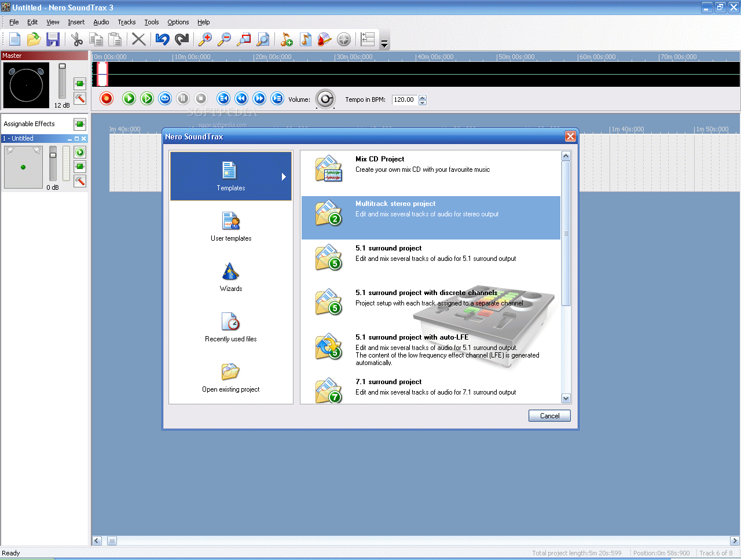Open the burn CD wizard icon
This screenshot has width=741, height=560.
click(x=325, y=39)
